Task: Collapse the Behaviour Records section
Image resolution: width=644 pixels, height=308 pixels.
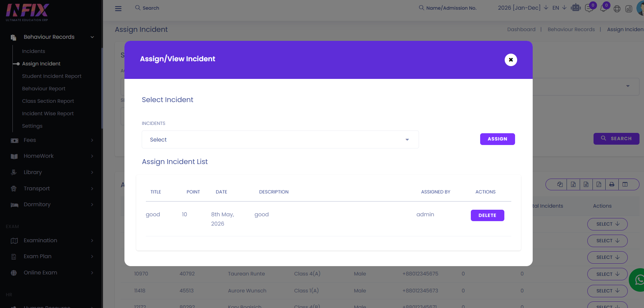Action: pos(52,37)
